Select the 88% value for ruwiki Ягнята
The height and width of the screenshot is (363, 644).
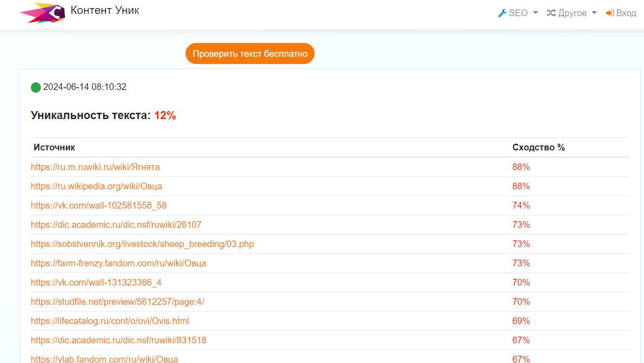(x=521, y=167)
